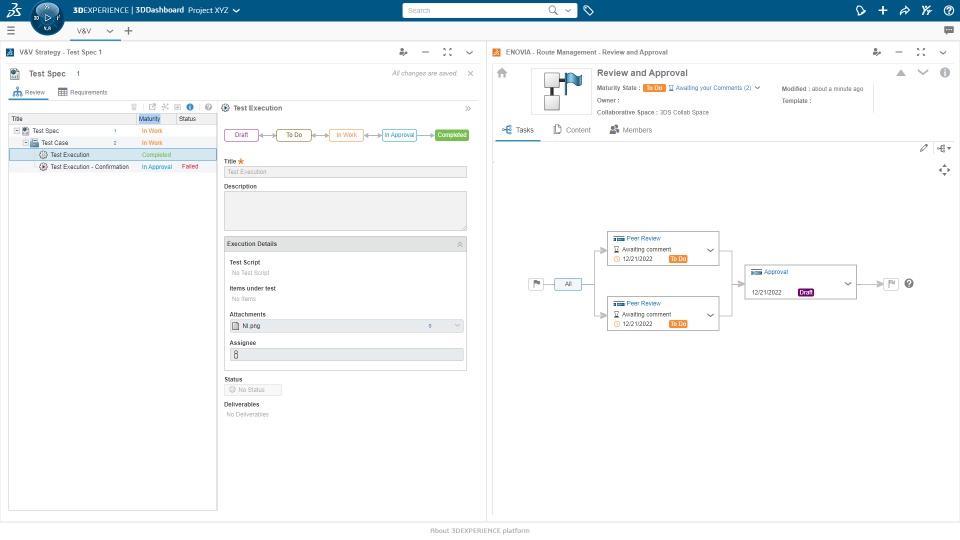Click the blue information icon in tree toolbar
This screenshot has width=960, height=540.
point(190,107)
